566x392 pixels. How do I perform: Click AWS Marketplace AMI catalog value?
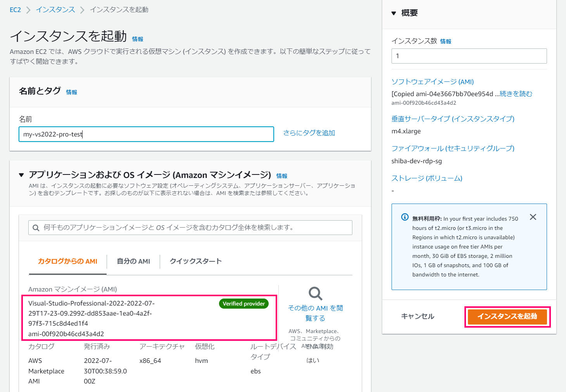coord(46,371)
